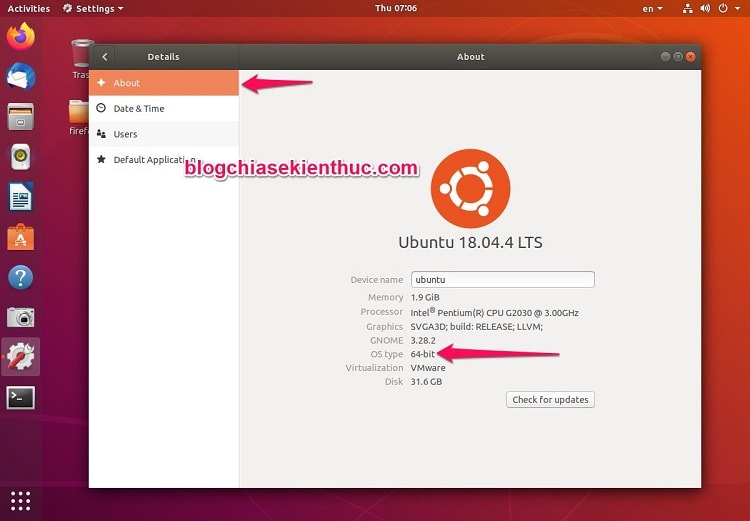
Task: Click the Virtualization value 'VMware'
Action: click(x=428, y=368)
